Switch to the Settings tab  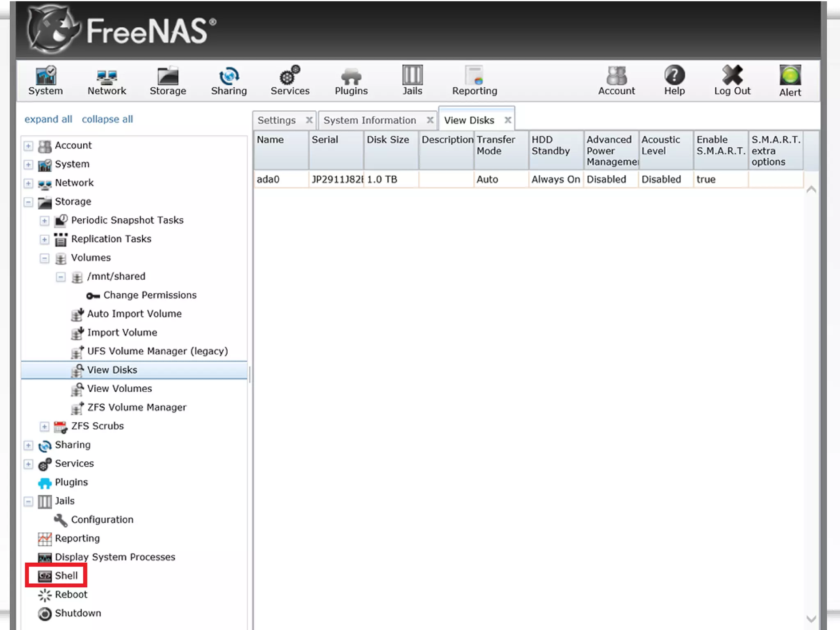276,120
